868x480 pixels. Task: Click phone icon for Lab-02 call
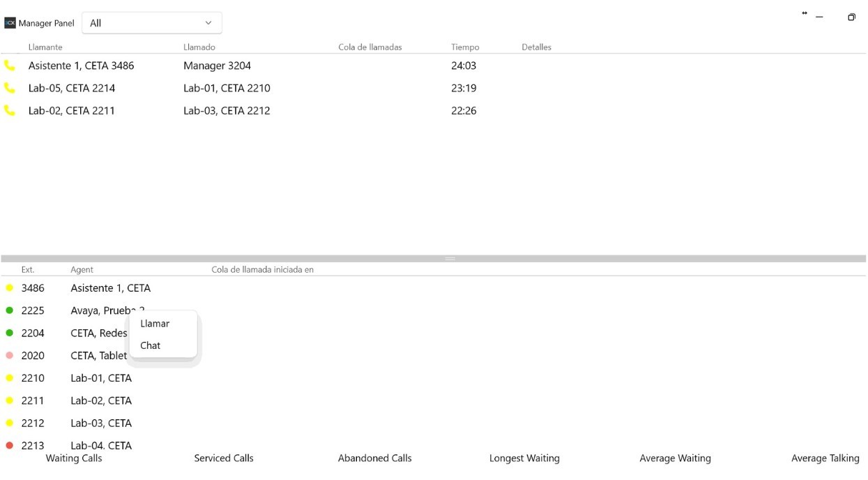tap(9, 110)
